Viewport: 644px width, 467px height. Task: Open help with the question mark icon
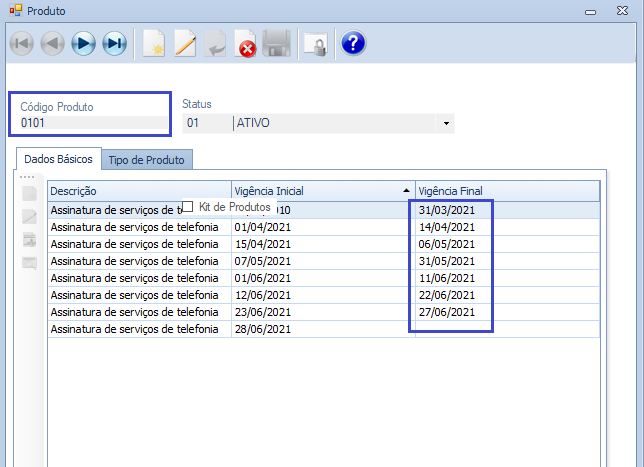click(x=353, y=44)
